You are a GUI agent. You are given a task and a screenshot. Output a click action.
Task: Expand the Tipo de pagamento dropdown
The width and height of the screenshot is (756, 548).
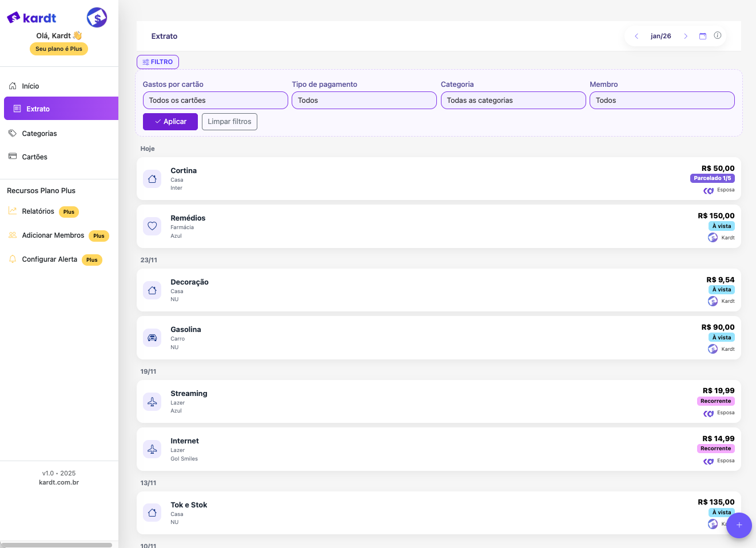[x=364, y=100]
